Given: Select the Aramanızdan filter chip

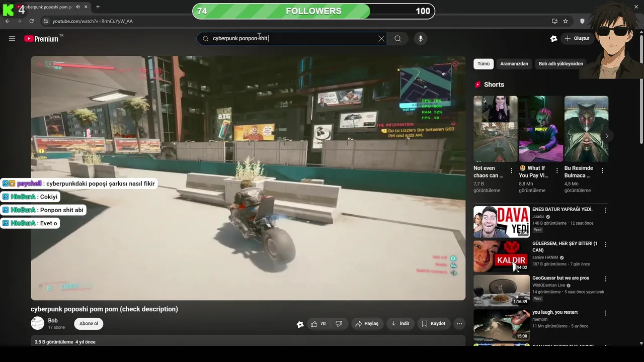Looking at the screenshot, I should (x=514, y=64).
